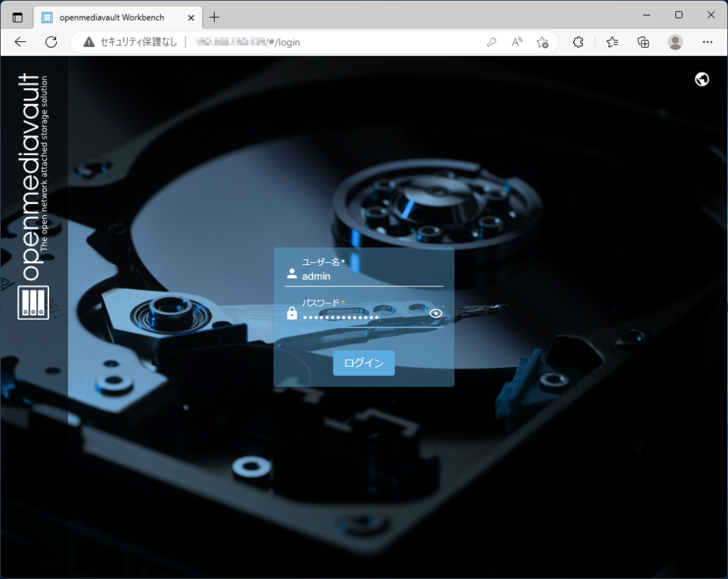Click the Read Aloud icon
The width and height of the screenshot is (728, 579).
pyautogui.click(x=517, y=42)
